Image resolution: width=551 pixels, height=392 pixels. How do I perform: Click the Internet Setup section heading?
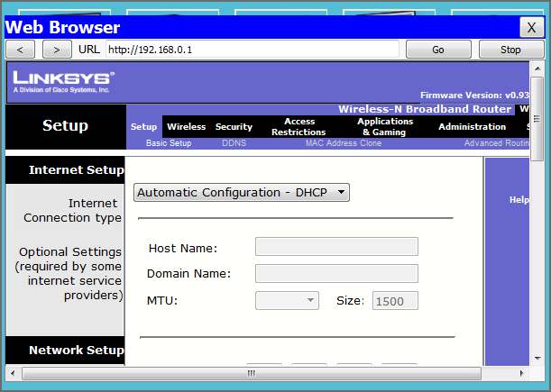77,170
